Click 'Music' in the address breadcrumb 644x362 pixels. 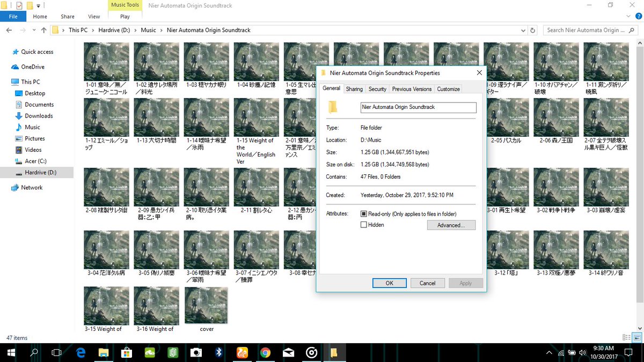[148, 30]
